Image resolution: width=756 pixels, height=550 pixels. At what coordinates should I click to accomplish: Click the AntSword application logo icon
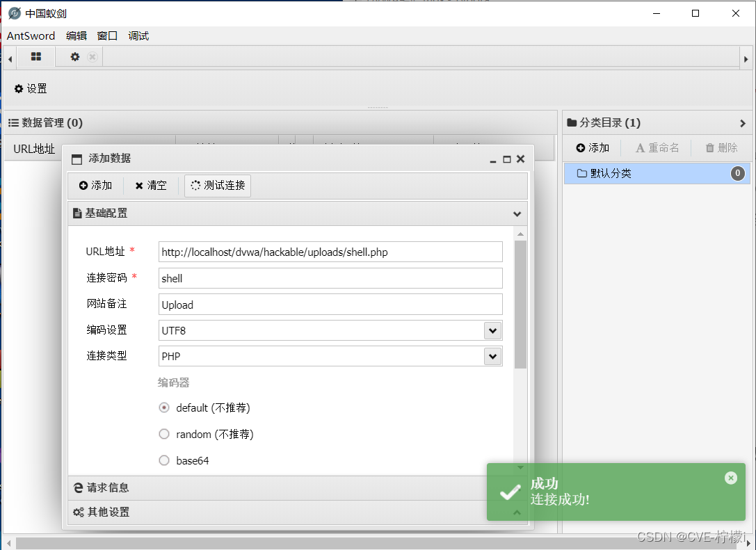tap(15, 13)
